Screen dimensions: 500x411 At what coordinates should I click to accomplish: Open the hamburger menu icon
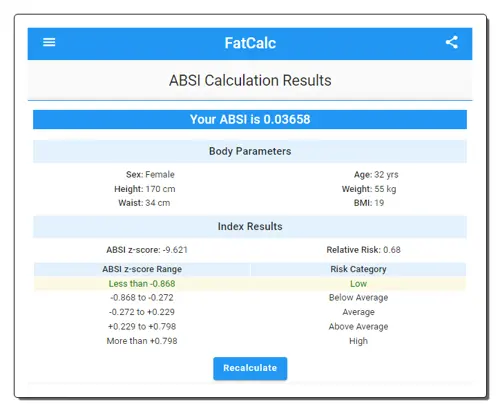49,42
